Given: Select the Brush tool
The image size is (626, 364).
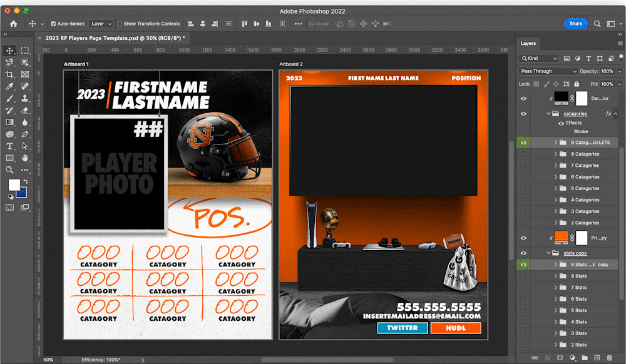Looking at the screenshot, I should pos(9,98).
